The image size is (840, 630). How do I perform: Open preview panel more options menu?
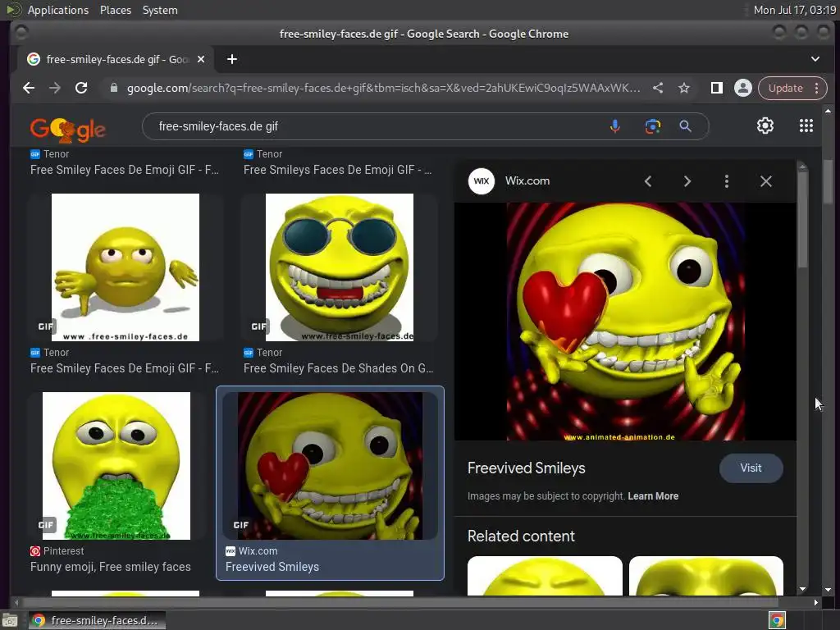(727, 181)
